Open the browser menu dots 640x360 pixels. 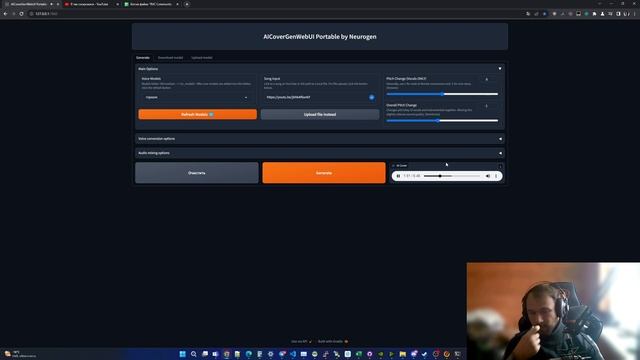point(634,13)
